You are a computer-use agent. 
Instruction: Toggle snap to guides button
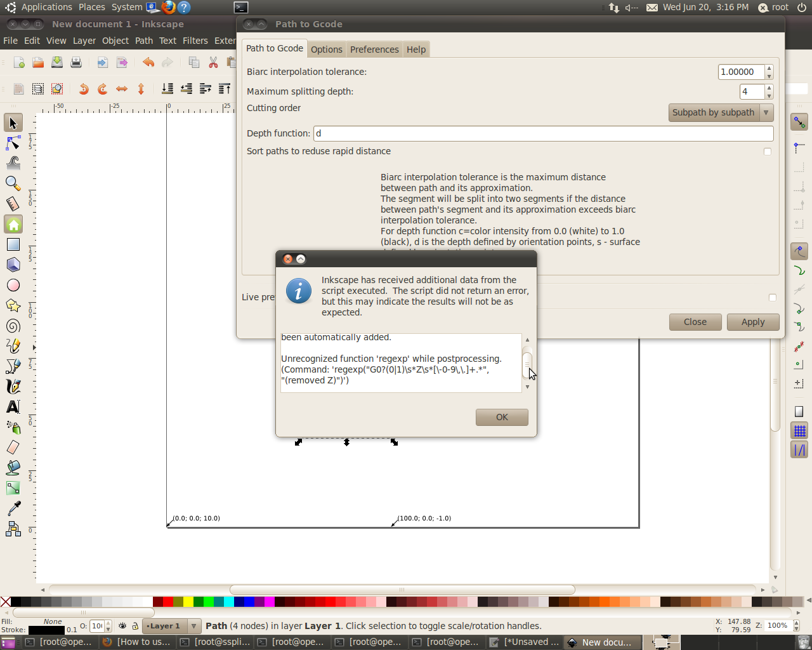coord(799,450)
